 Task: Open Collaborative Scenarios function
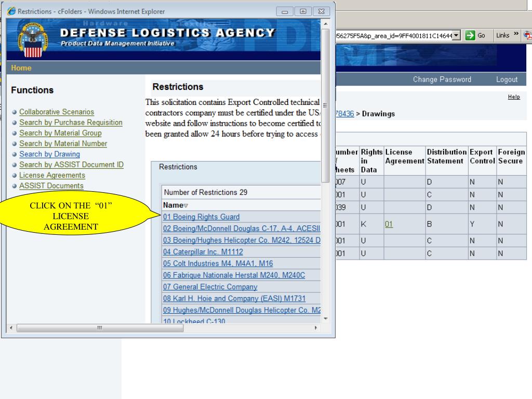click(57, 112)
